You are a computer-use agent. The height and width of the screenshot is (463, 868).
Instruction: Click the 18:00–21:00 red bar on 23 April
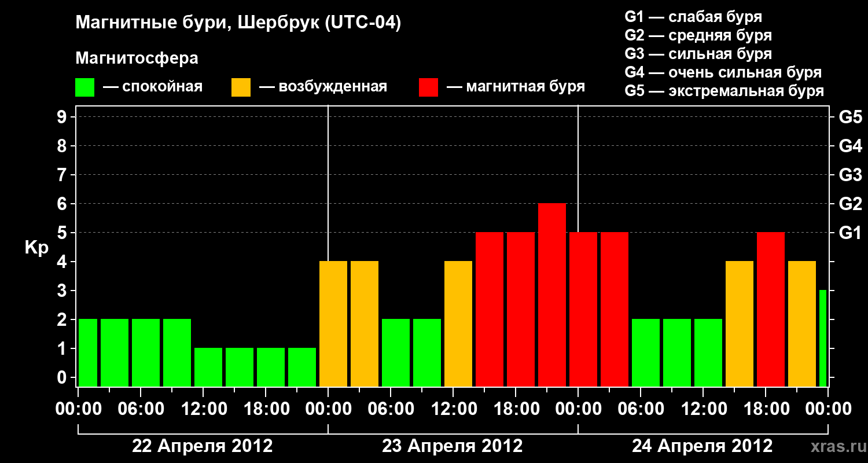(x=521, y=309)
